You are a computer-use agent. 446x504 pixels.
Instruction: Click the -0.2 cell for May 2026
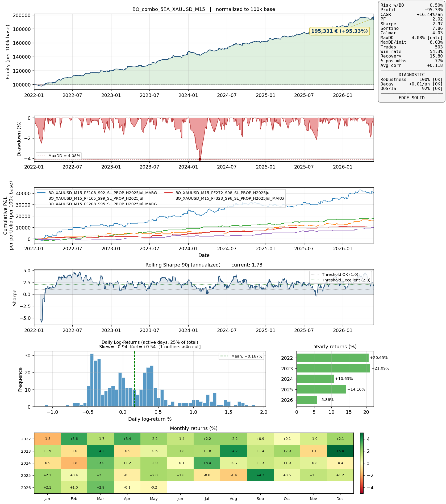coord(154,487)
